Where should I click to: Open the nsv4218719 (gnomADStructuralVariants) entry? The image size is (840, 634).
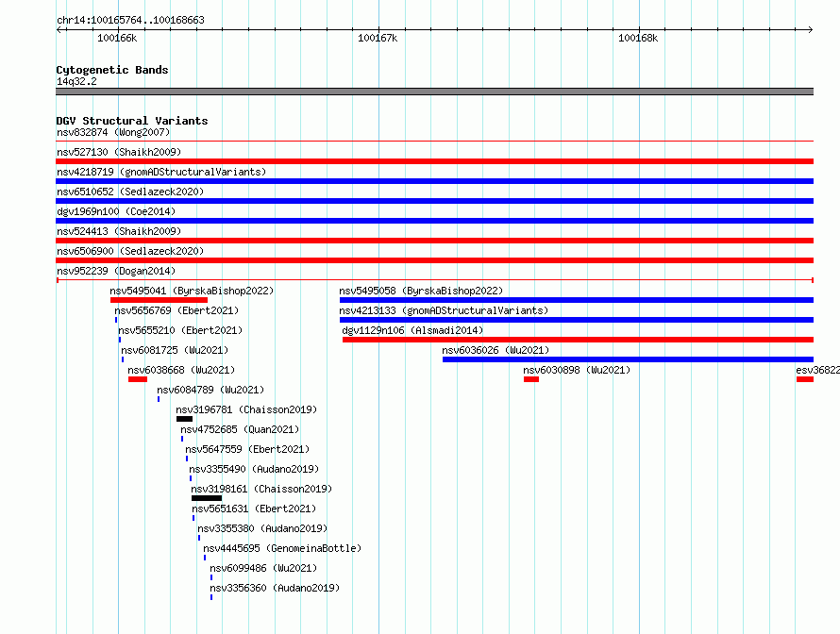tap(161, 172)
